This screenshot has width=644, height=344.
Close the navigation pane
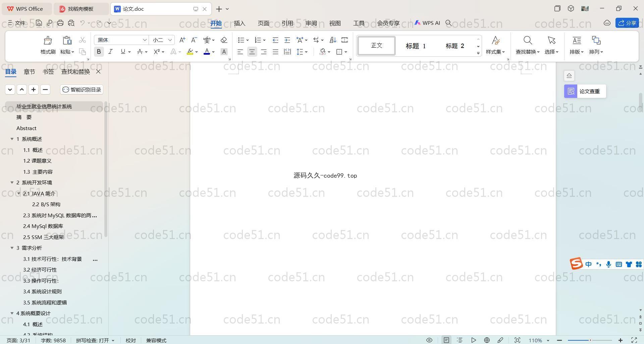tap(98, 71)
